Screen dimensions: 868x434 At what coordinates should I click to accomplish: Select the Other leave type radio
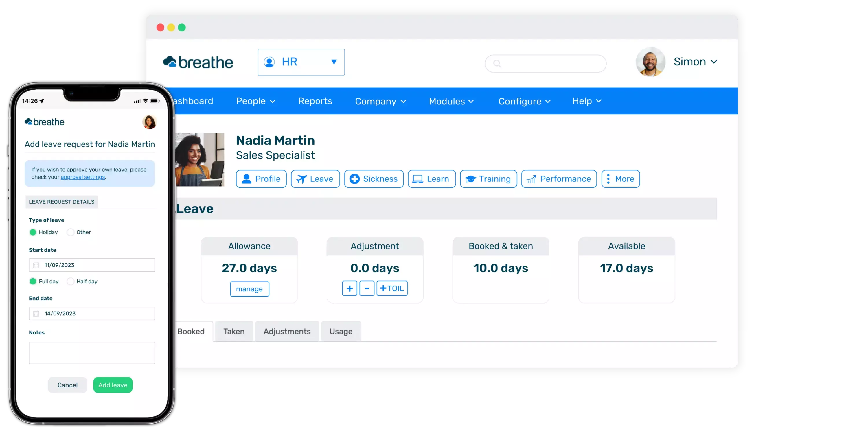click(x=70, y=232)
